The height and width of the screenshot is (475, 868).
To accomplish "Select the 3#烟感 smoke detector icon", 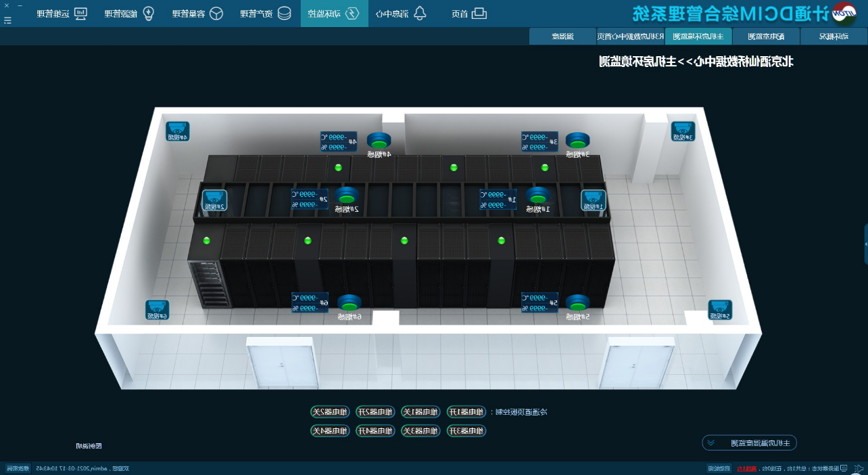I will (x=577, y=141).
